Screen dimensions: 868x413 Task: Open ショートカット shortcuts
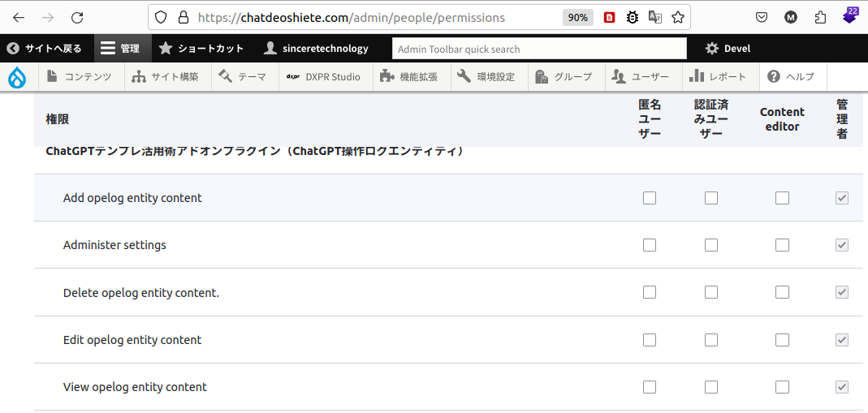click(201, 49)
